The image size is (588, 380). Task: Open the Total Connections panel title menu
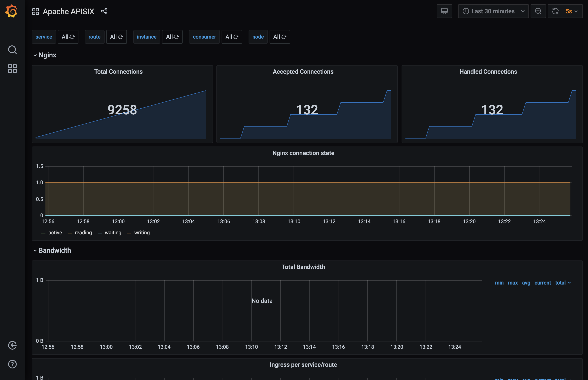118,72
